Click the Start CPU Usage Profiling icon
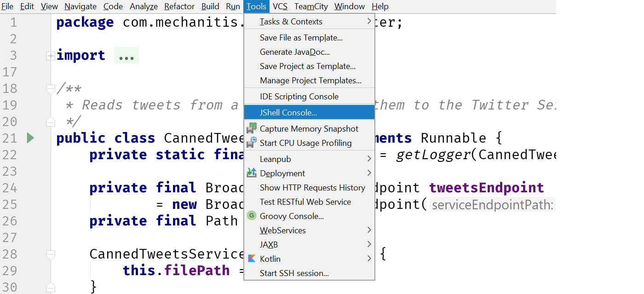The height and width of the screenshot is (294, 644). click(x=251, y=143)
